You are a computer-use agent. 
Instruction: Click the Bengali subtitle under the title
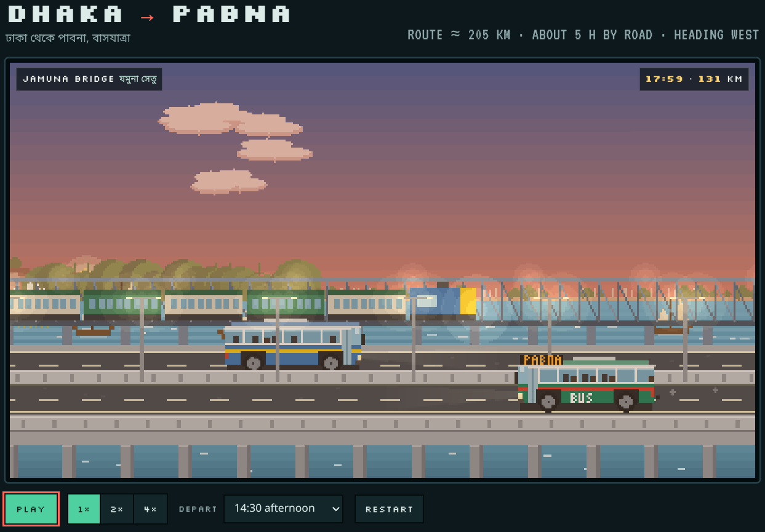coord(68,38)
